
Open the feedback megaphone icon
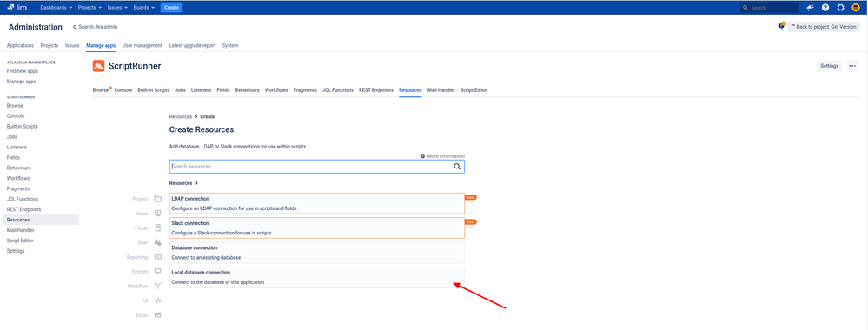tap(810, 8)
